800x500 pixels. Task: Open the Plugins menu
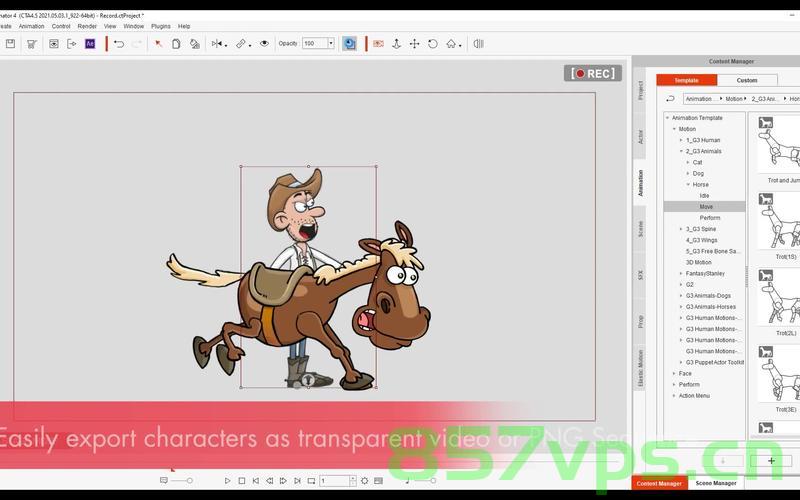(x=161, y=26)
